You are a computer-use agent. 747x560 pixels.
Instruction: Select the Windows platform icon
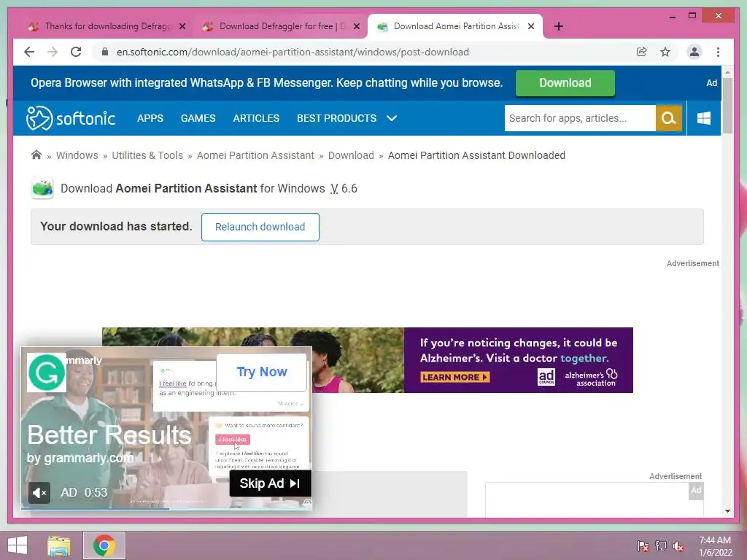704,118
